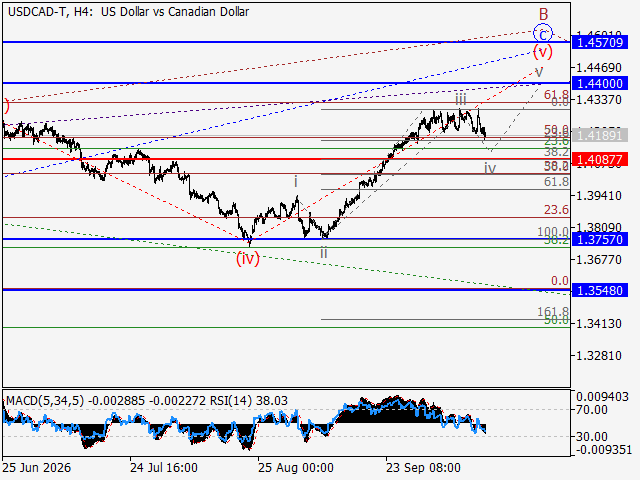
Task: Click the 1.36770 price axis value
Action: tap(599, 260)
